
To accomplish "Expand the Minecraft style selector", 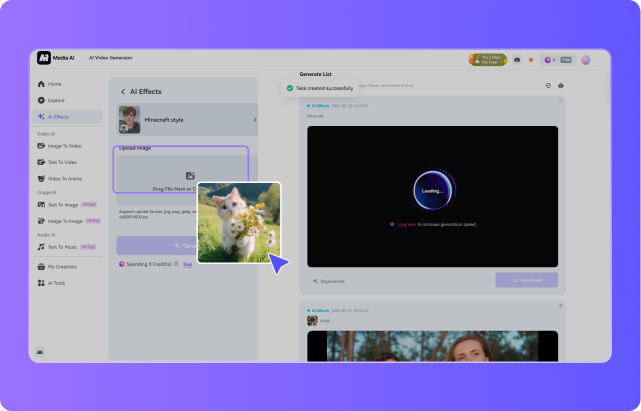I will click(254, 120).
